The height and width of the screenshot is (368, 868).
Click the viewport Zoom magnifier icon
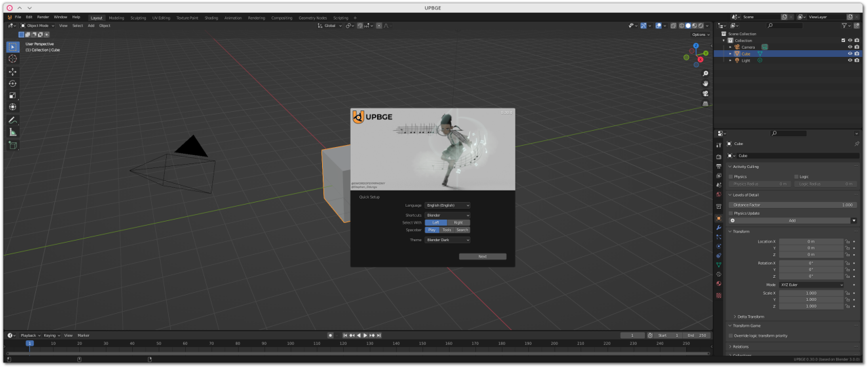click(705, 73)
